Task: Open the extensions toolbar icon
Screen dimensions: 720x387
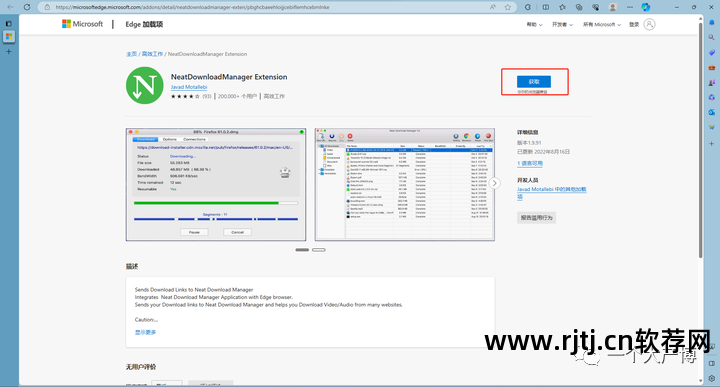Action: point(528,7)
